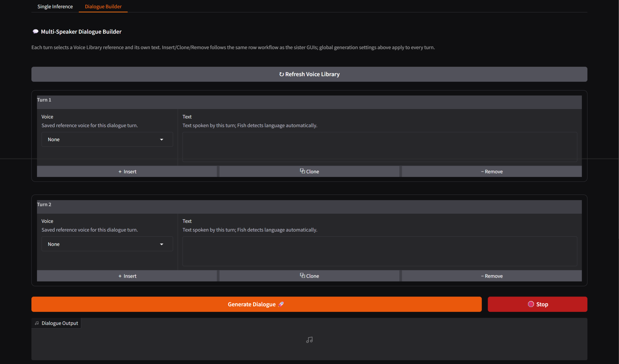The image size is (619, 364).
Task: Click Generate Dialogue button
Action: 257,304
